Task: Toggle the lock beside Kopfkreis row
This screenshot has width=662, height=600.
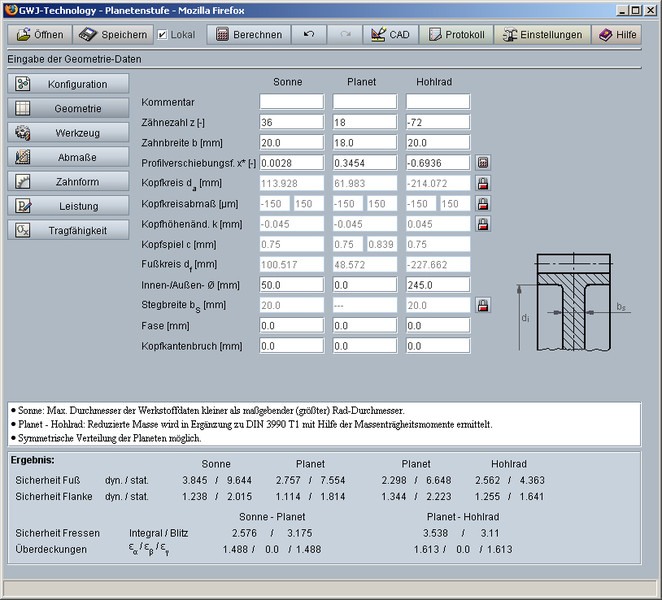Action: tap(483, 183)
